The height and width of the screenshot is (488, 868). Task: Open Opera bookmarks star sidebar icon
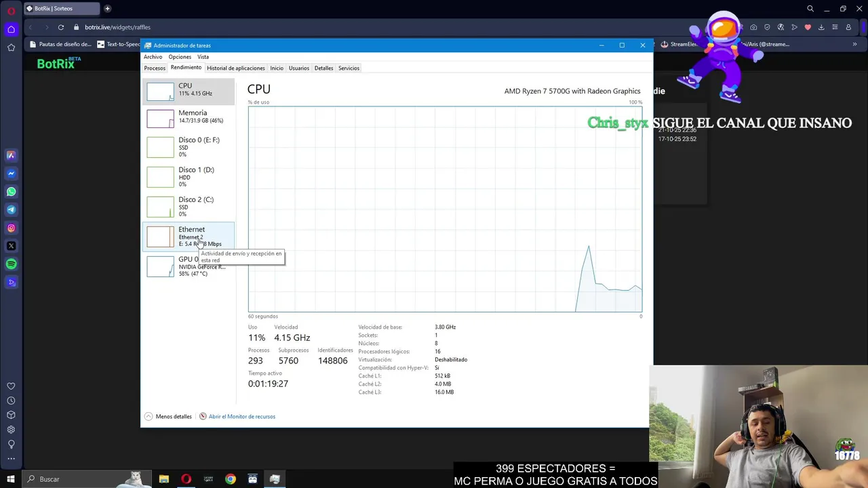point(11,47)
